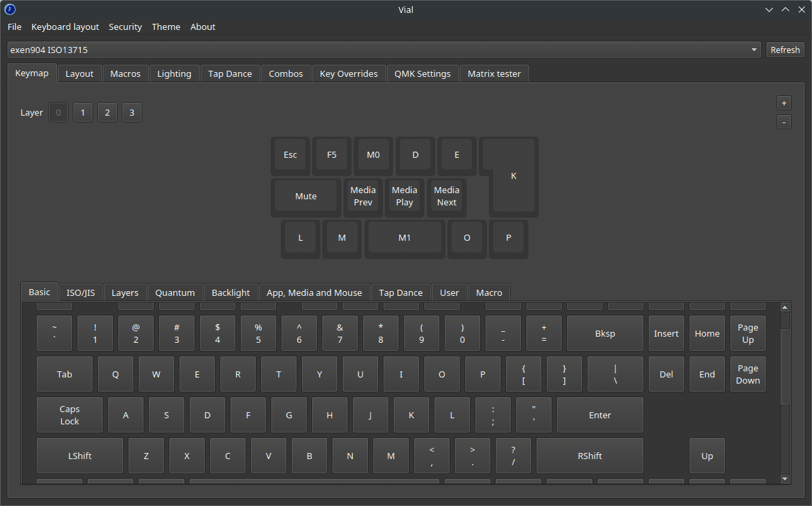Switch to the Lighting tab
Screen dimensions: 812x506
click(174, 73)
